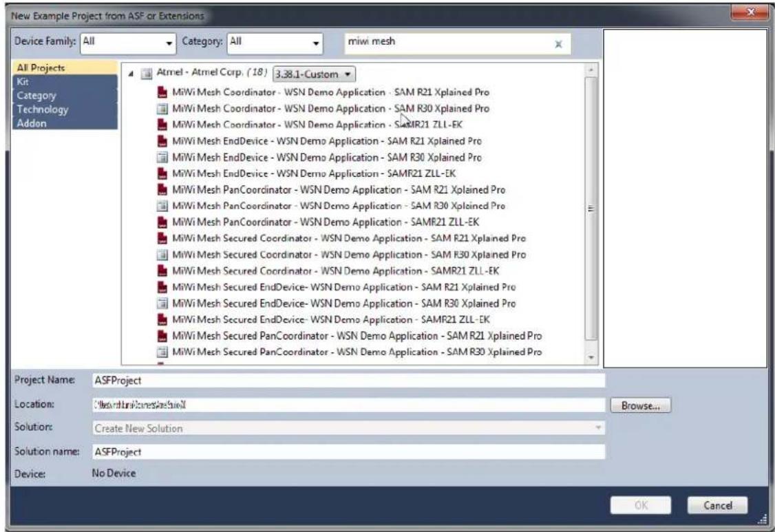This screenshot has height=532, width=775.
Task: Click the Atmel - Atmel Corp. (18) label
Action: click(211, 73)
